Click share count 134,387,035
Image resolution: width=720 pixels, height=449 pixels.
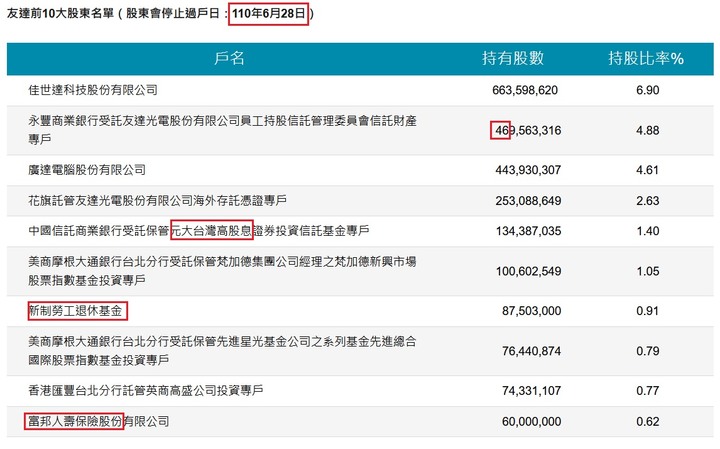click(x=529, y=231)
